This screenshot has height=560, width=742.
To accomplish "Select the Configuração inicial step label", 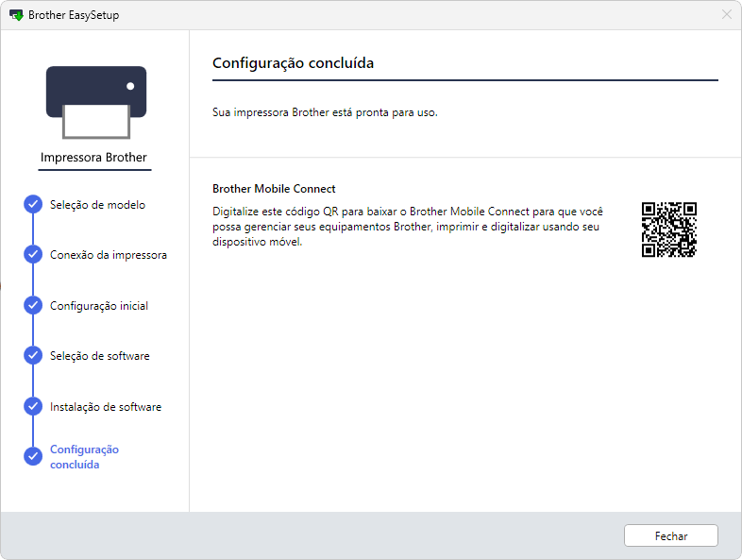I will [99, 306].
